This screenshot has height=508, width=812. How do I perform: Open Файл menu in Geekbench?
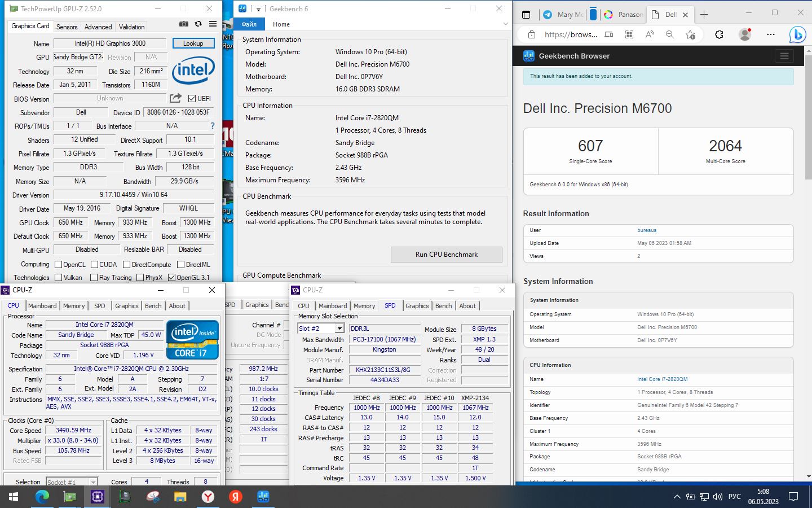[249, 24]
